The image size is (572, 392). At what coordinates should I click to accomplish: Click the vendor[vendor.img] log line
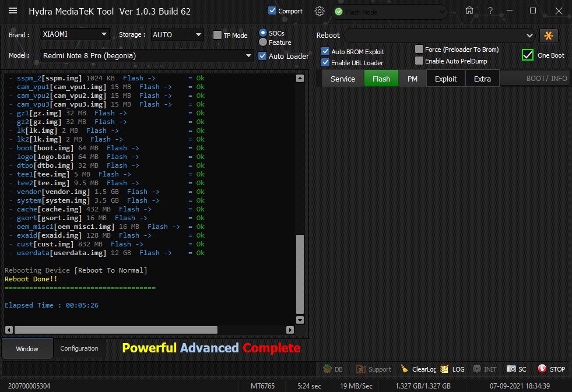[107, 192]
